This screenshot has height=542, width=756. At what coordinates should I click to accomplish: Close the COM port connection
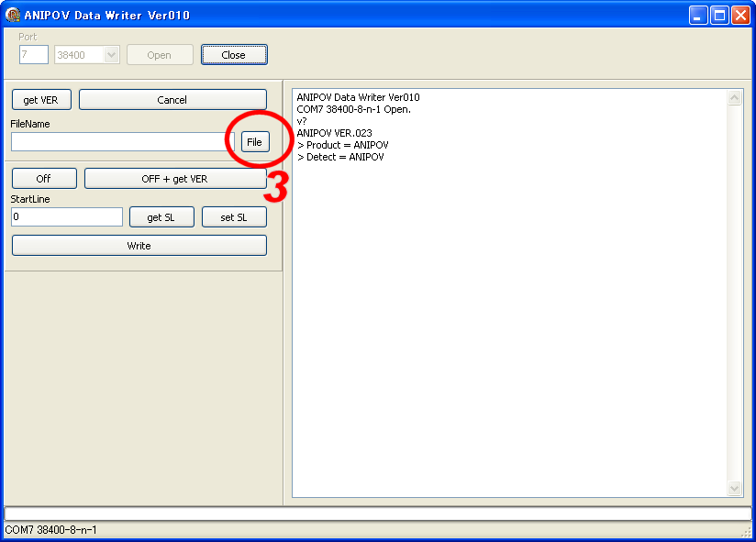(234, 55)
